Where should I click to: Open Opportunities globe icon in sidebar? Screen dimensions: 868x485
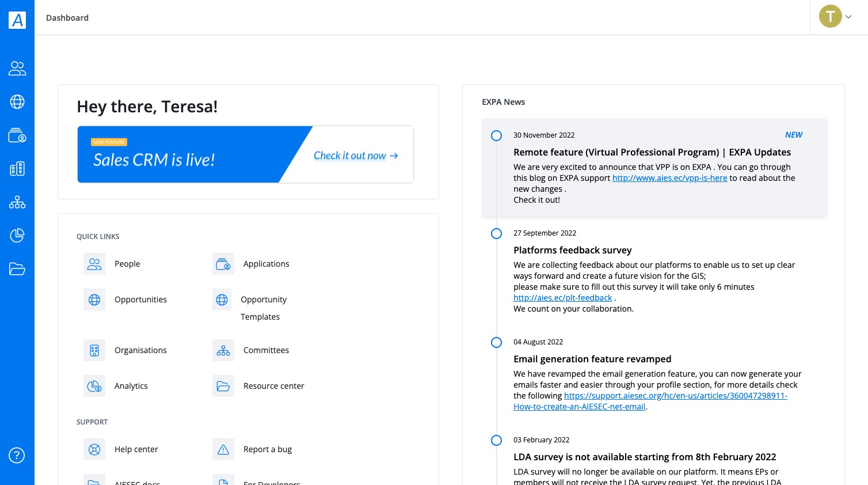point(17,102)
